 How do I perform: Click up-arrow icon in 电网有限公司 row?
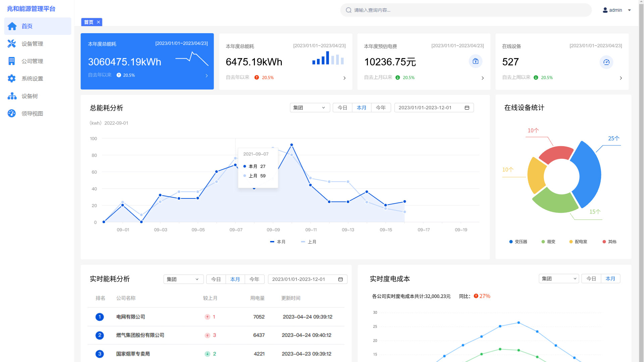click(207, 317)
